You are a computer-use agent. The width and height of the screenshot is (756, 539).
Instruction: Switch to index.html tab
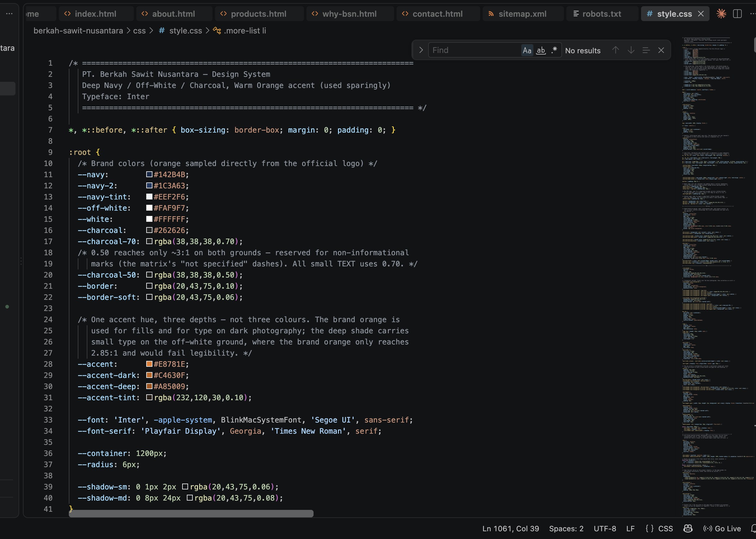tap(96, 14)
